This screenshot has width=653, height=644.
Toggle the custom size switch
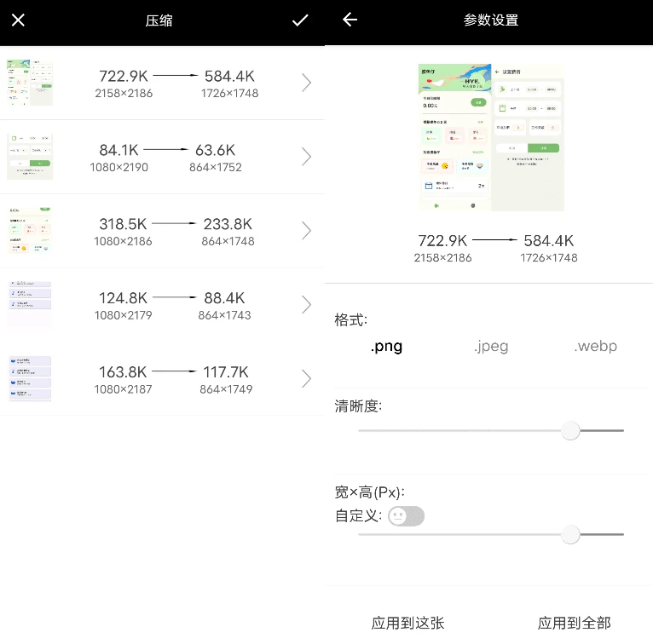point(406,516)
